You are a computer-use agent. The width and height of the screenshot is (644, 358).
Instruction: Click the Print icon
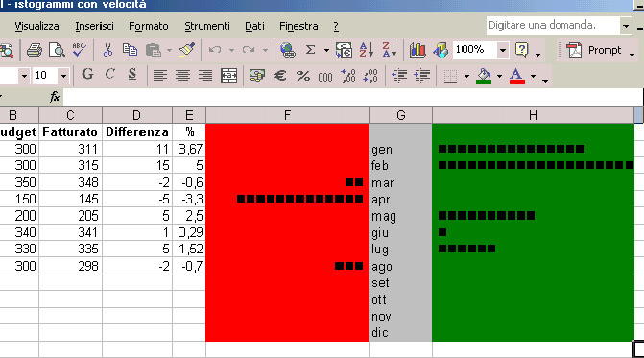tap(35, 50)
